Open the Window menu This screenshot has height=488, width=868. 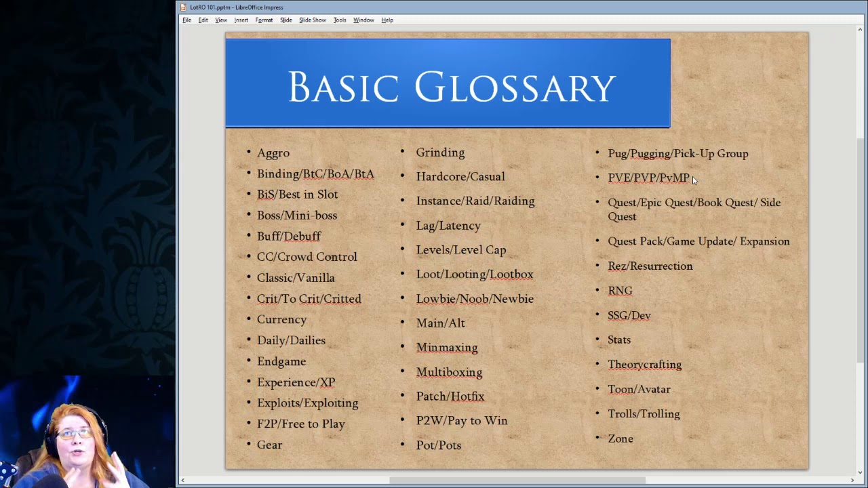pos(363,20)
